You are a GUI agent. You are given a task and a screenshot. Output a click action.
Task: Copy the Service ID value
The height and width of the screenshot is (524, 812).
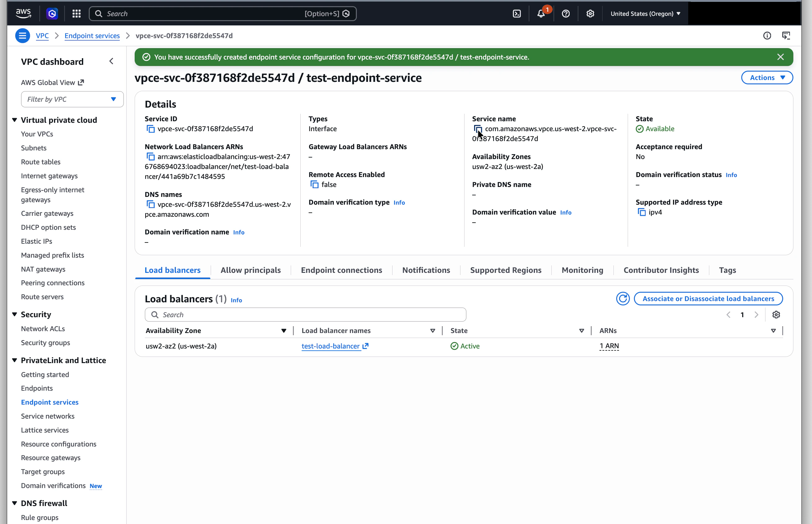pyautogui.click(x=150, y=129)
